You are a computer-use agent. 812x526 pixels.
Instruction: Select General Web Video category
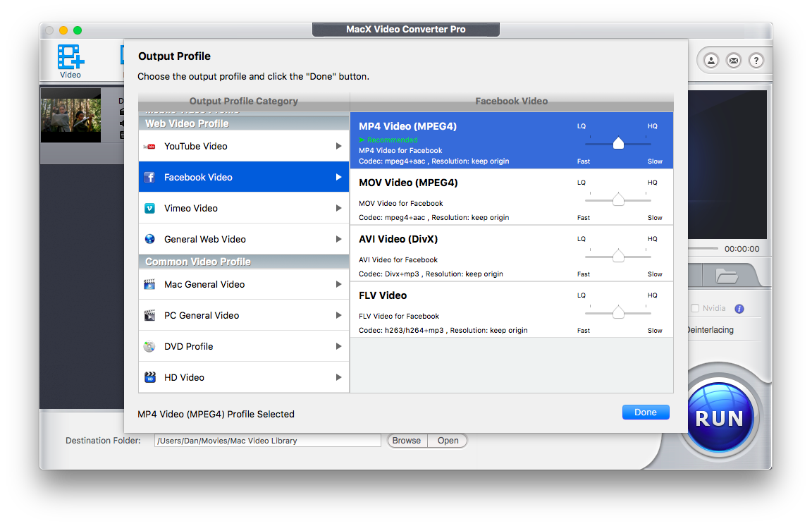[x=244, y=239]
